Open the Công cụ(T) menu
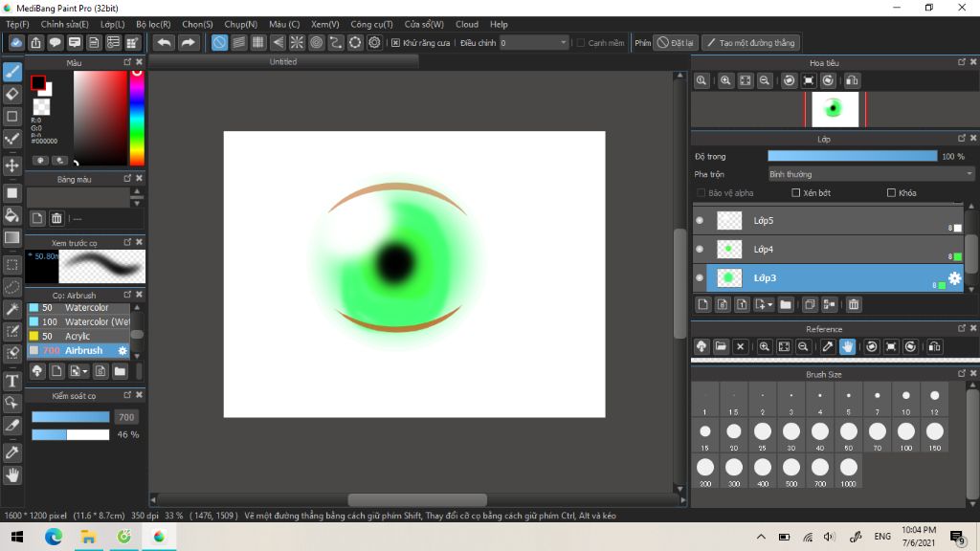Viewport: 980px width, 551px height. pyautogui.click(x=371, y=24)
